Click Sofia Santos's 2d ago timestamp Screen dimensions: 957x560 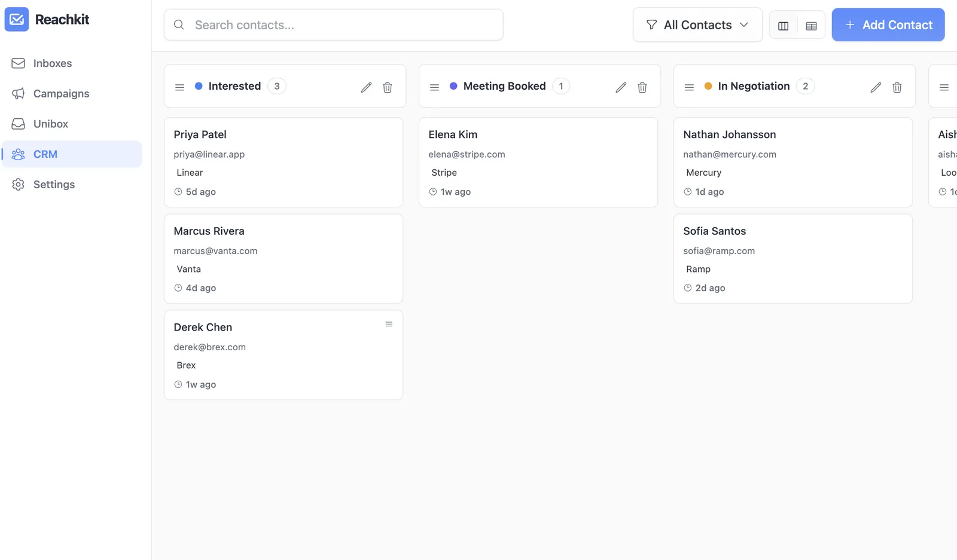click(x=704, y=288)
